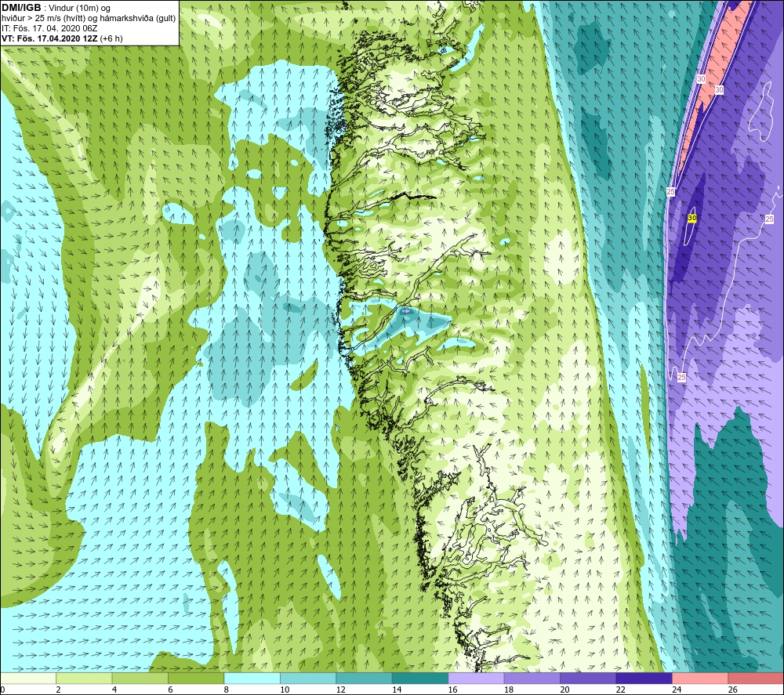Viewport: 784px width, 695px height.
Task: Select the blue-violet 20–22 m/s legend swatch
Action: point(588,678)
